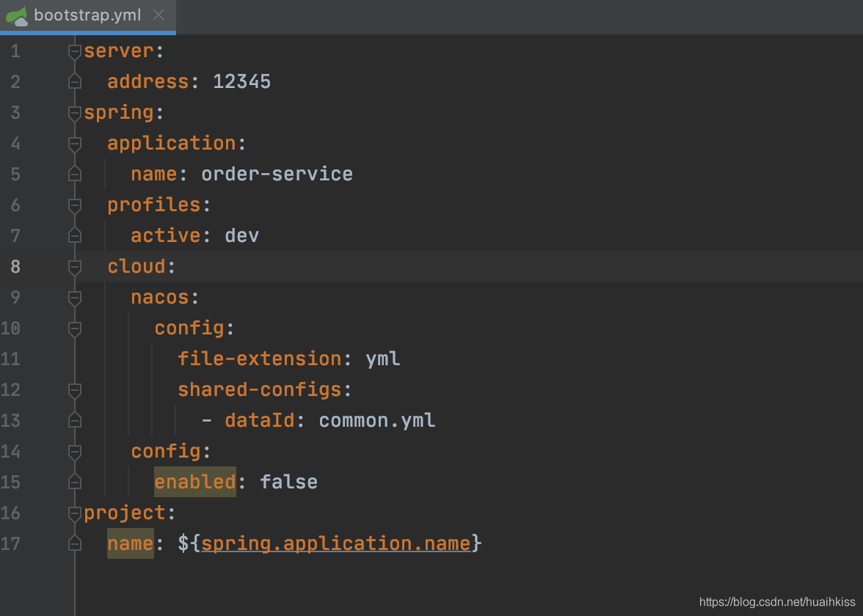
Task: Click the dataId key
Action: [260, 421]
